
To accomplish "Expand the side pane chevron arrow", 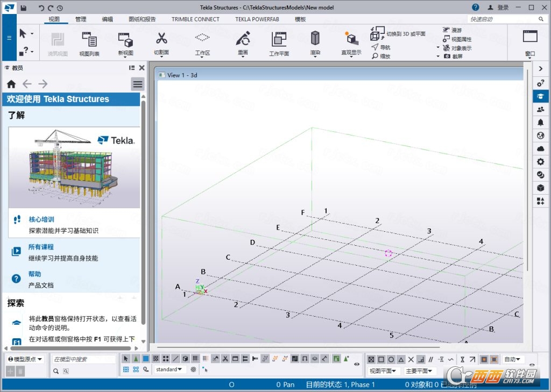I will [x=540, y=69].
